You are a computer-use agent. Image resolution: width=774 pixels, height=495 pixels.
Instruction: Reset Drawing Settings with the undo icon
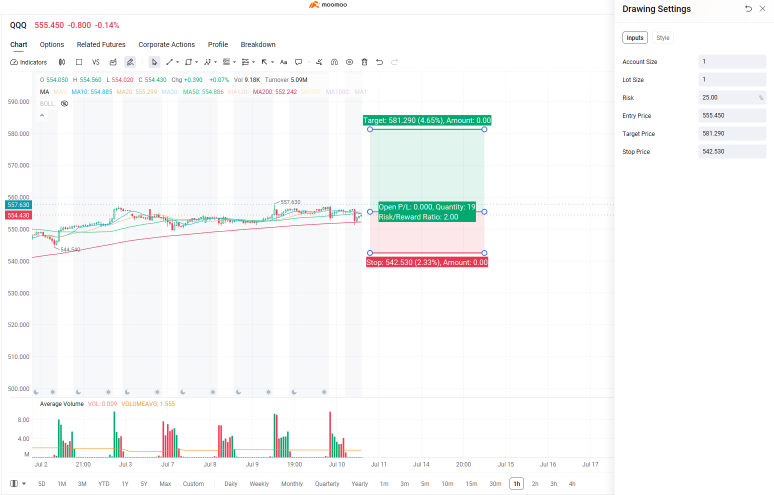point(748,9)
